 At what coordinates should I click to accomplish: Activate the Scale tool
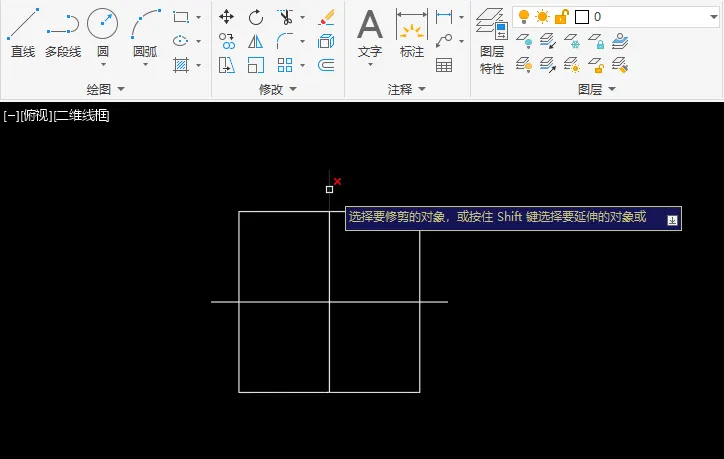click(256, 65)
